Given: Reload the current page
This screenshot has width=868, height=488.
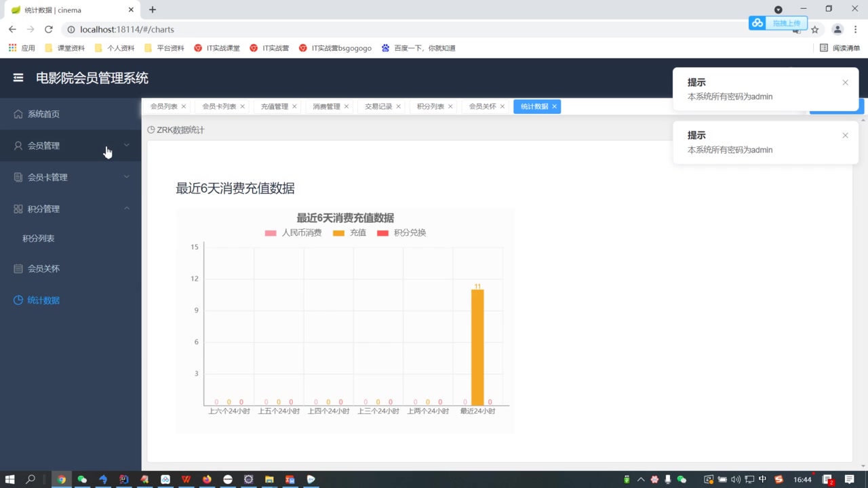Looking at the screenshot, I should (49, 29).
